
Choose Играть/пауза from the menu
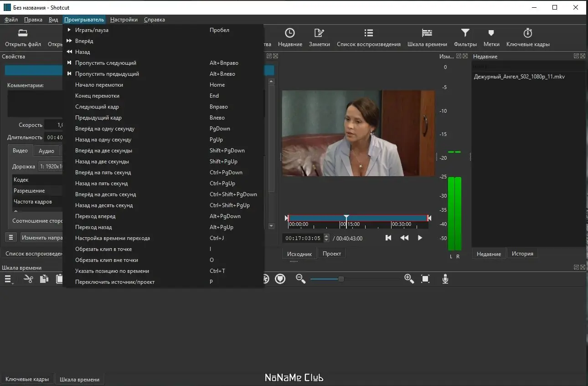pyautogui.click(x=163, y=30)
